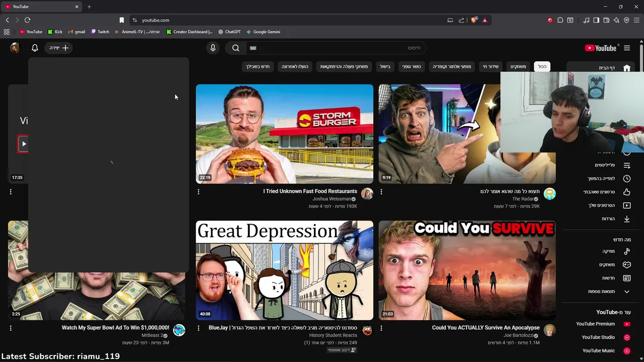Open three-dot menu for The Radar video

[x=381, y=192]
